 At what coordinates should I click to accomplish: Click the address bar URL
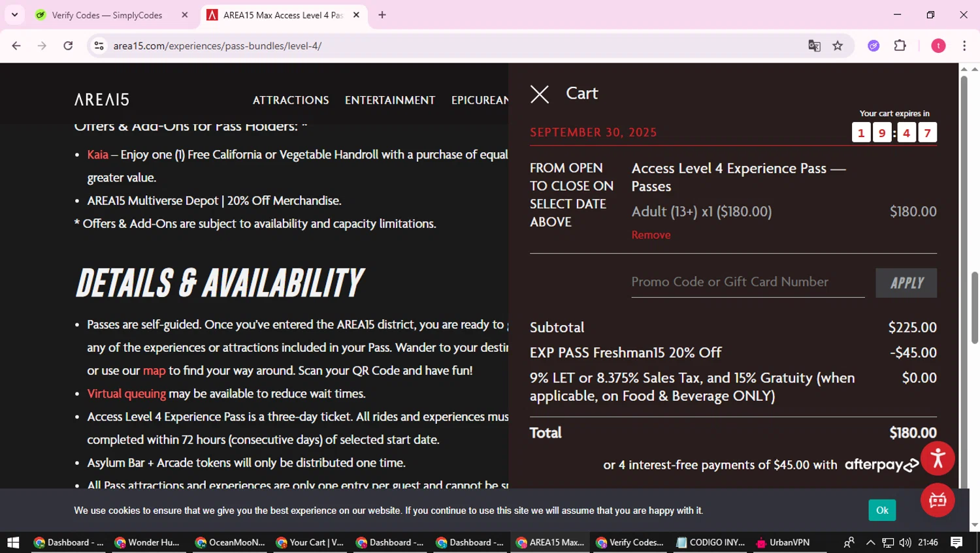[218, 46]
